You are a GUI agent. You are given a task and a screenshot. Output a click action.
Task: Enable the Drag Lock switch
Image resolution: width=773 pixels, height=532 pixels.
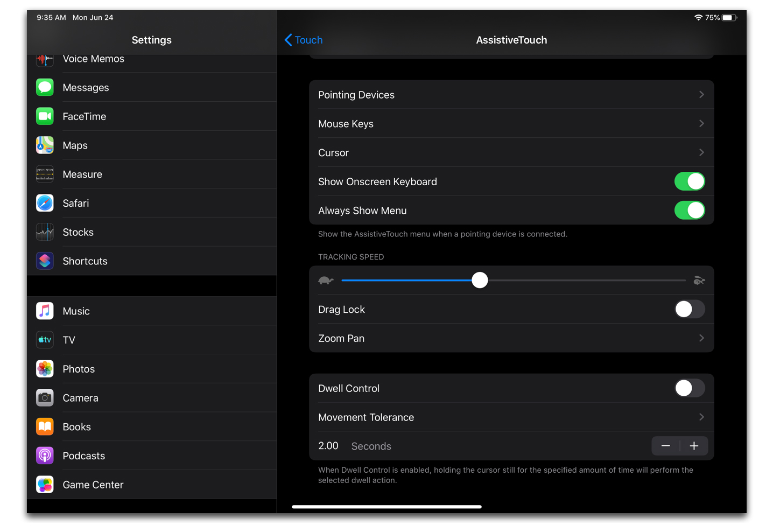pyautogui.click(x=689, y=310)
